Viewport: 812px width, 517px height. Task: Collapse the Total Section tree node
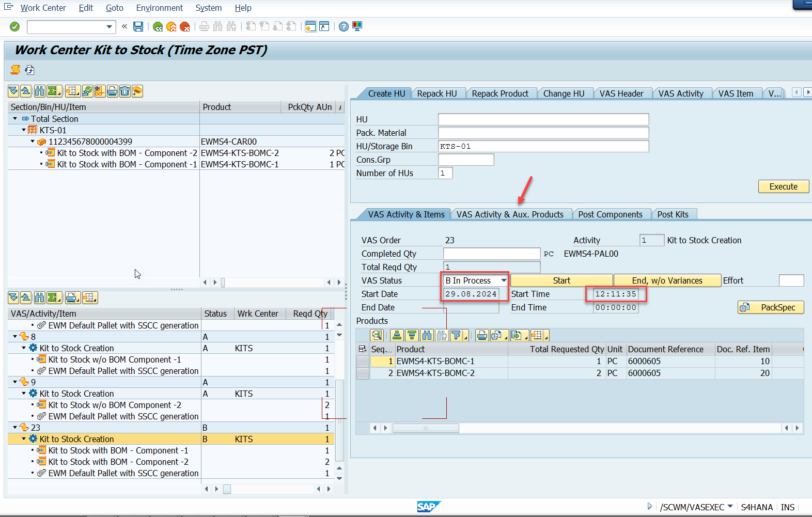(x=15, y=119)
